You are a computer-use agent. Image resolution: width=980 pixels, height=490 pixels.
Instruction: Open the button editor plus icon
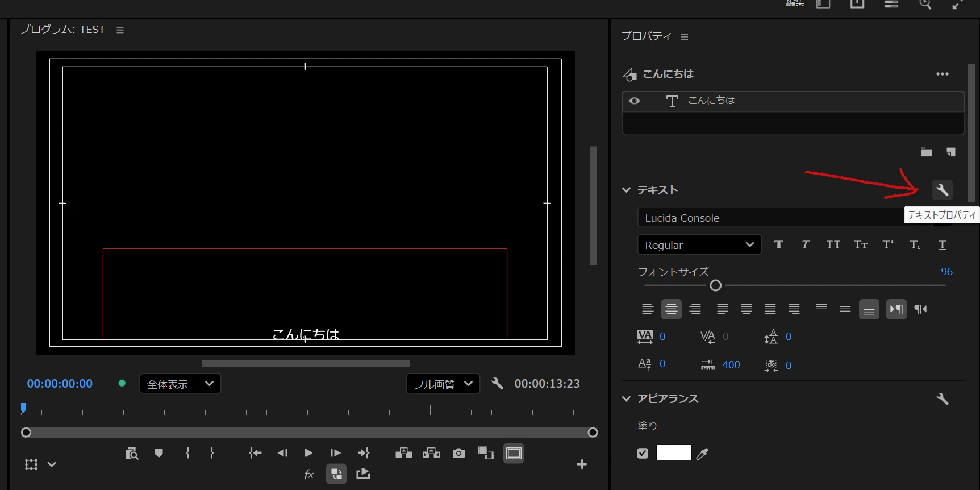582,464
